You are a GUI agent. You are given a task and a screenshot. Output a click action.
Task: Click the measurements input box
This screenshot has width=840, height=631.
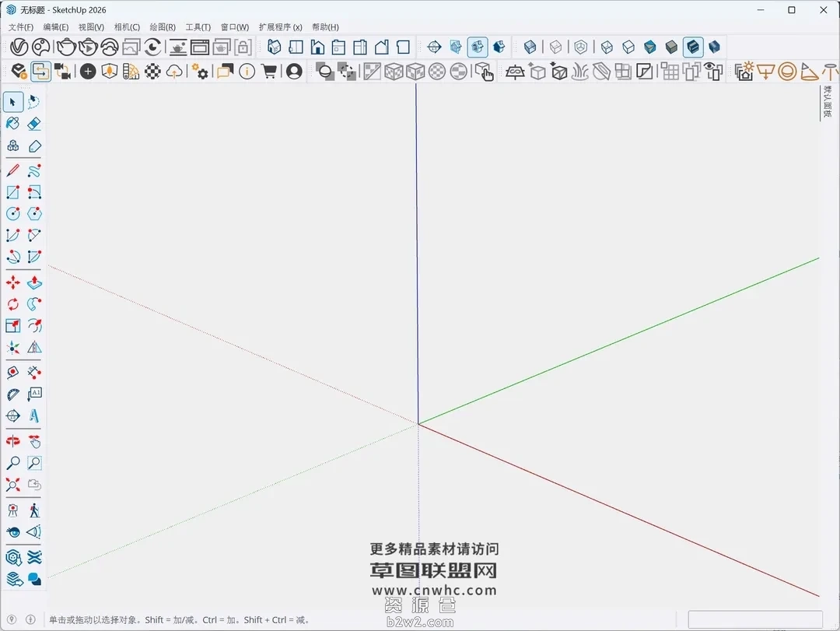click(755, 619)
